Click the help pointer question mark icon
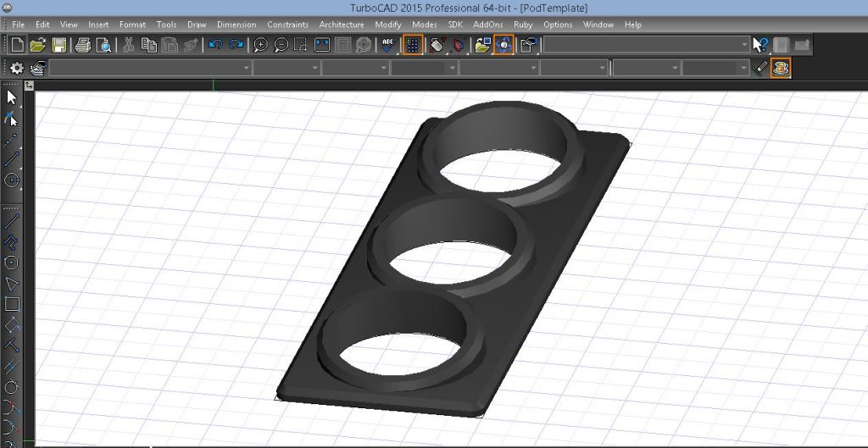 (762, 45)
